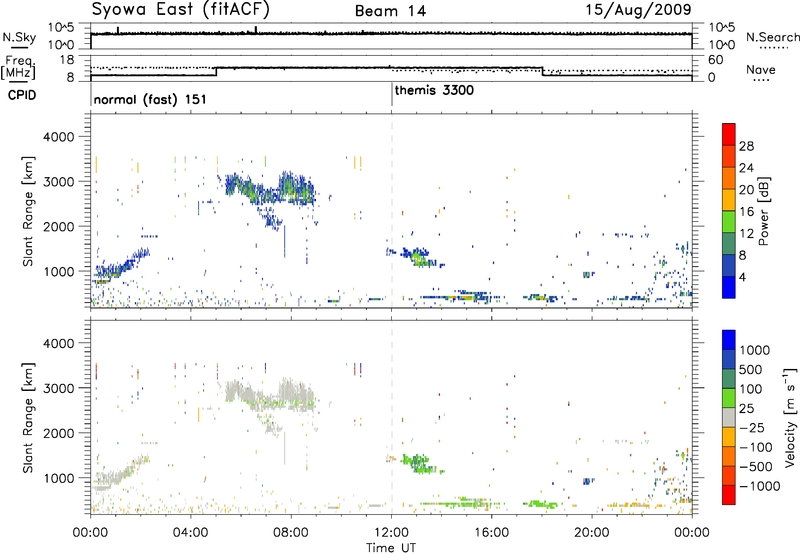Click the '3000' tick in the velocity panel

tap(59, 388)
